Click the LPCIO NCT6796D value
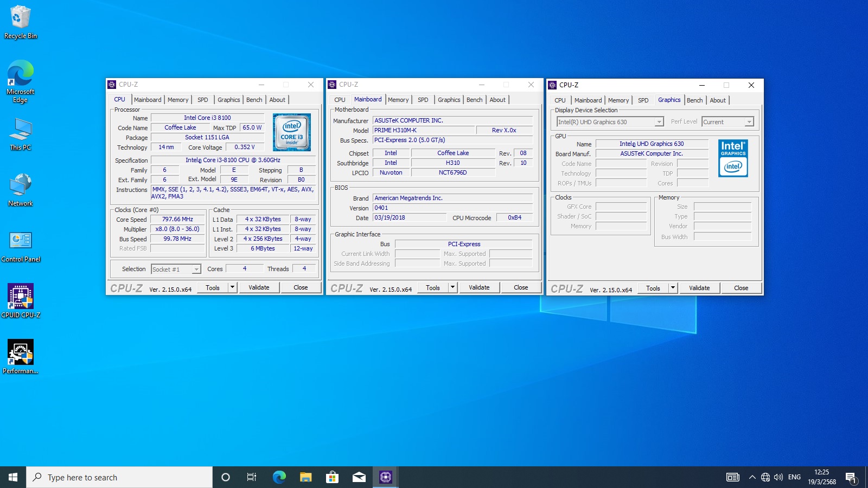Image resolution: width=868 pixels, height=488 pixels. [453, 173]
